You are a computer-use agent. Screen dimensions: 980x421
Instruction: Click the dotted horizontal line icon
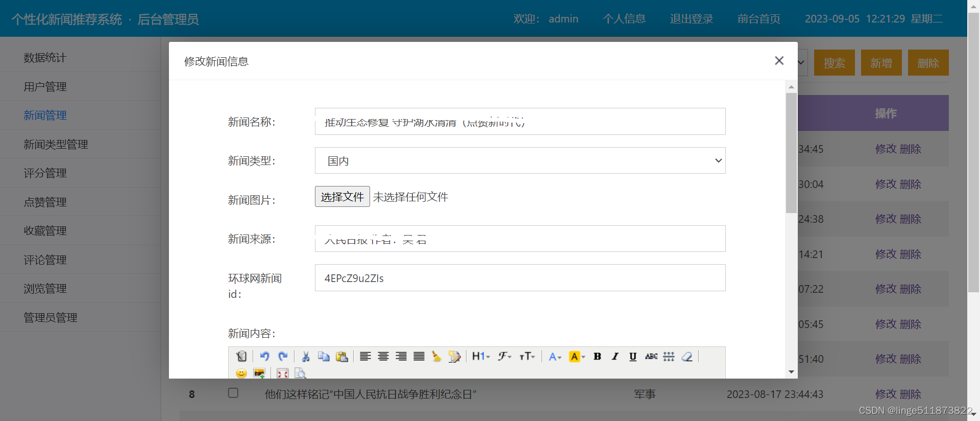[669, 356]
